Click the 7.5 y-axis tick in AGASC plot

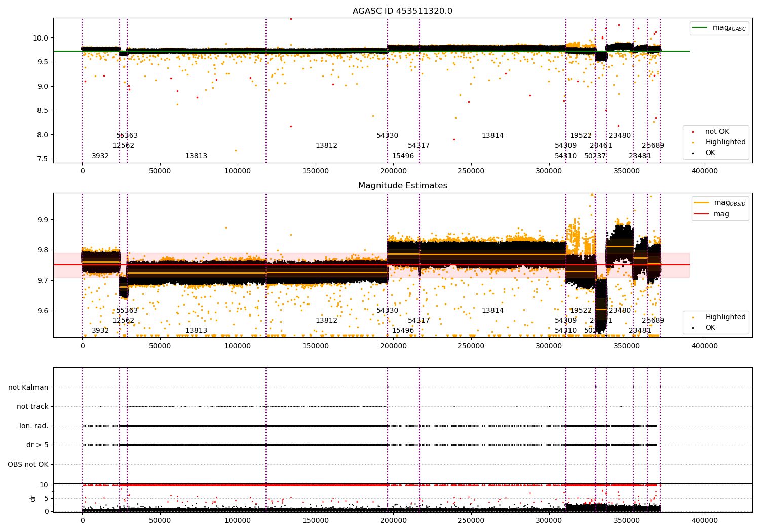[x=43, y=159]
